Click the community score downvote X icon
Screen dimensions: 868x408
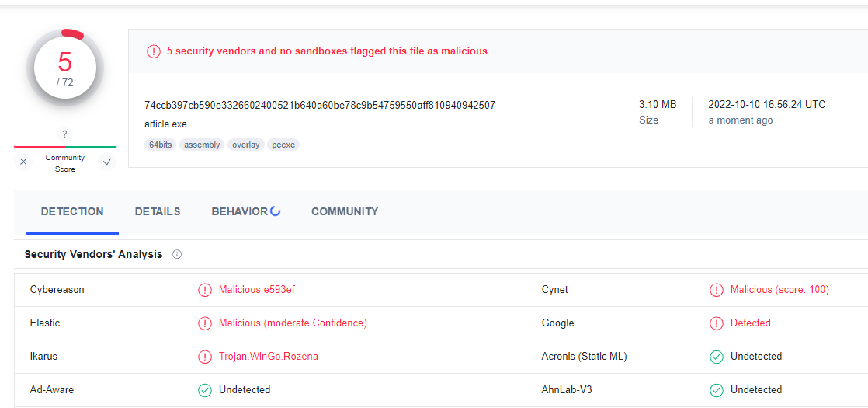23,162
